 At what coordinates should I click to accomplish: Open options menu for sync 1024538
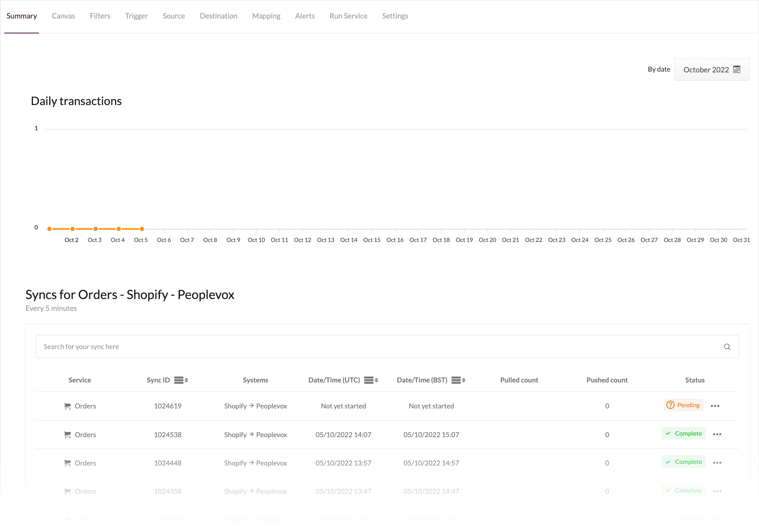[x=717, y=434]
